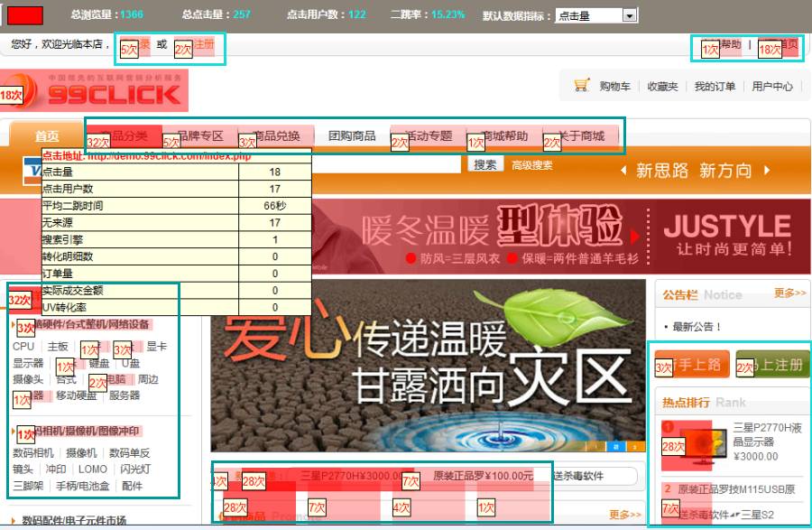The height and width of the screenshot is (530, 812).
Task: Click 原装正品罗¥100.00元 ticker item
Action: [x=483, y=476]
